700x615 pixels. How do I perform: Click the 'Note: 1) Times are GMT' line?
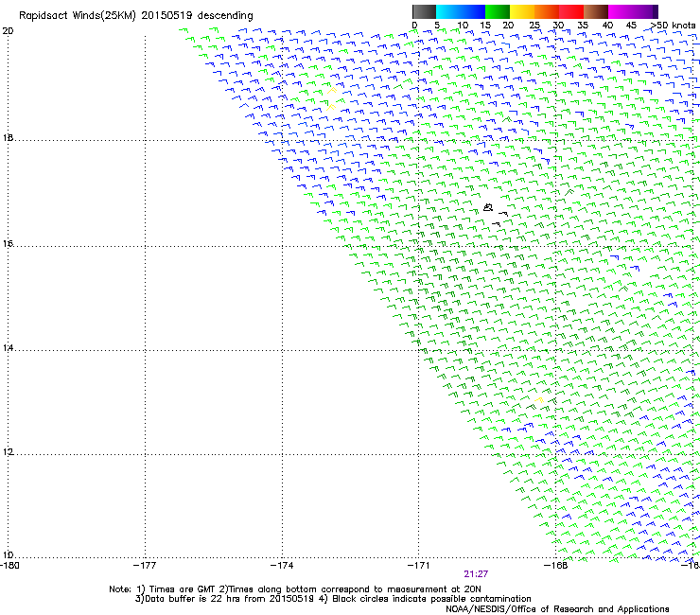[x=294, y=589]
